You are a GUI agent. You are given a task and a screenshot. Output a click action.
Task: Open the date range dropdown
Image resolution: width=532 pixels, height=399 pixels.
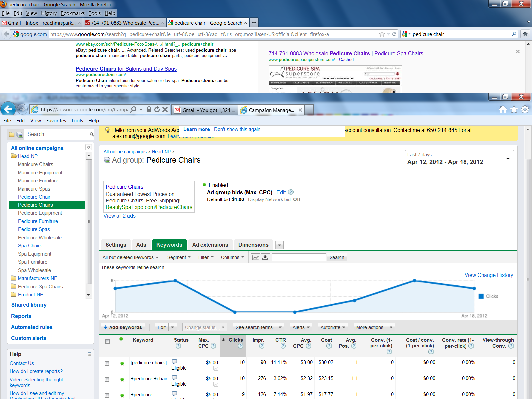coord(508,159)
